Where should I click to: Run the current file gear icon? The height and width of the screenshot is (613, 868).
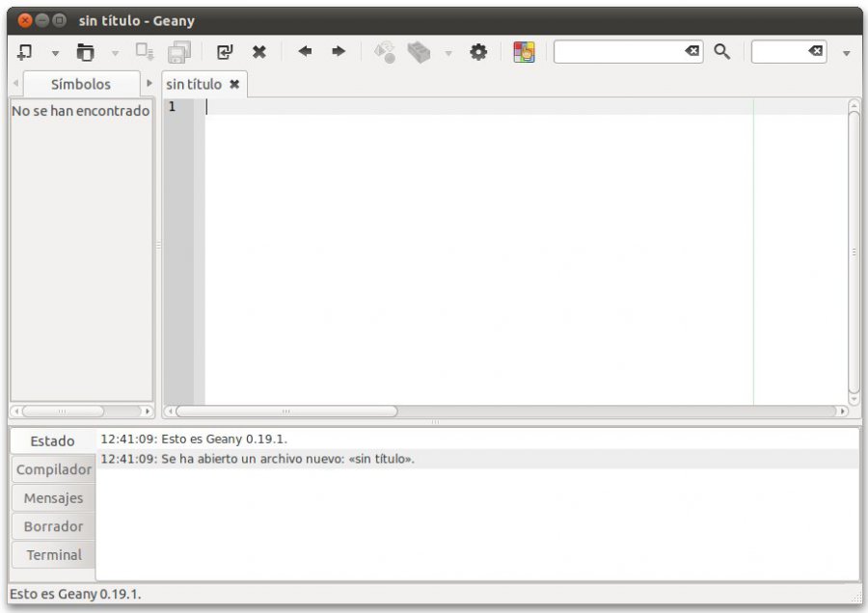(x=478, y=52)
